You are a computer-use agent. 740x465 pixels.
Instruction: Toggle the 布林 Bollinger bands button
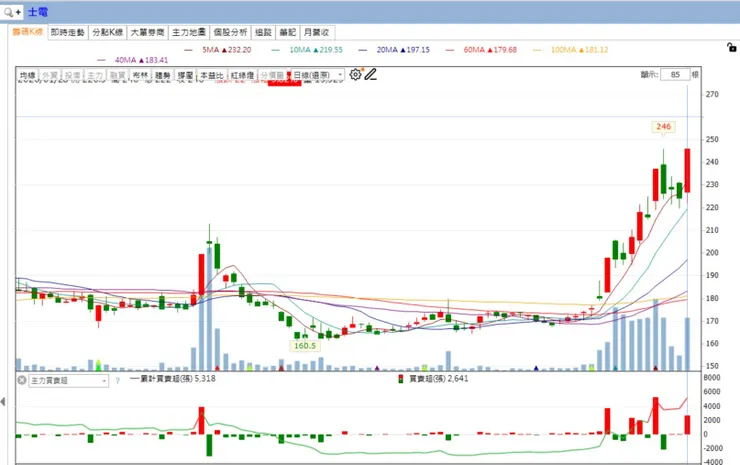(x=140, y=75)
